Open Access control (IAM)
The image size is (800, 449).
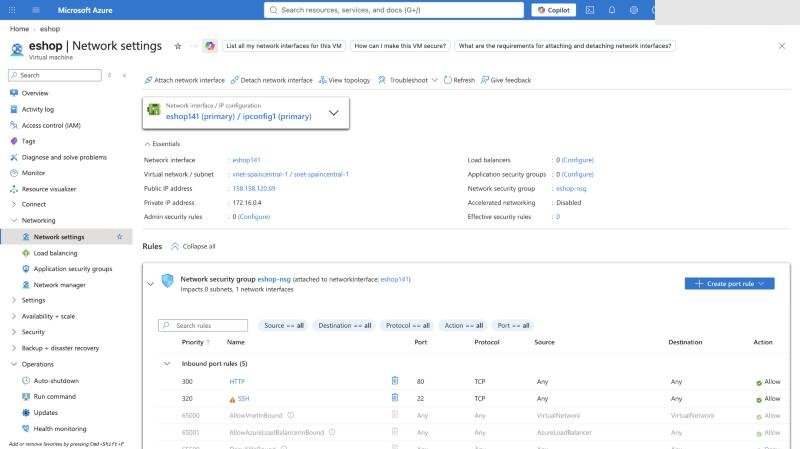click(x=51, y=126)
